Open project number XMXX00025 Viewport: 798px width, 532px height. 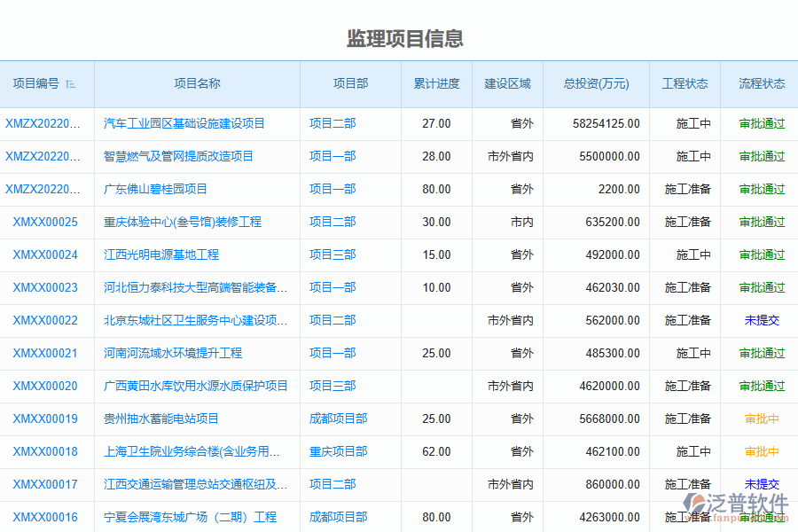click(45, 222)
